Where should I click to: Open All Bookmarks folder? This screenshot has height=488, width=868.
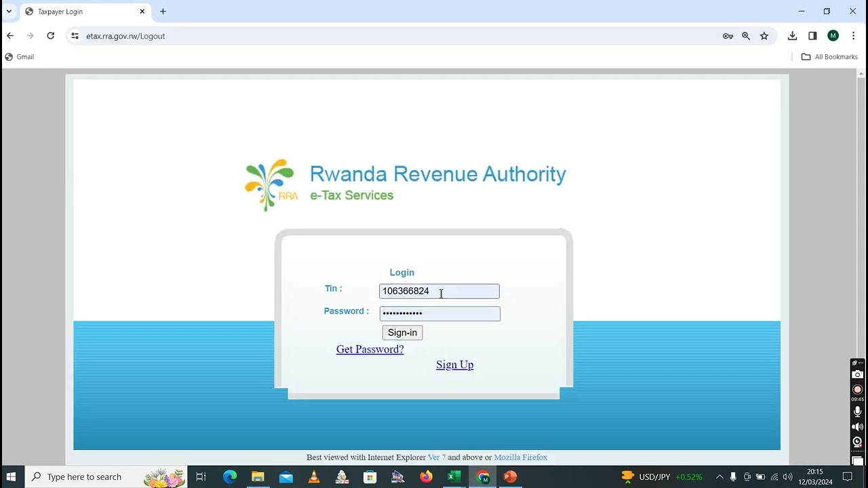click(829, 57)
